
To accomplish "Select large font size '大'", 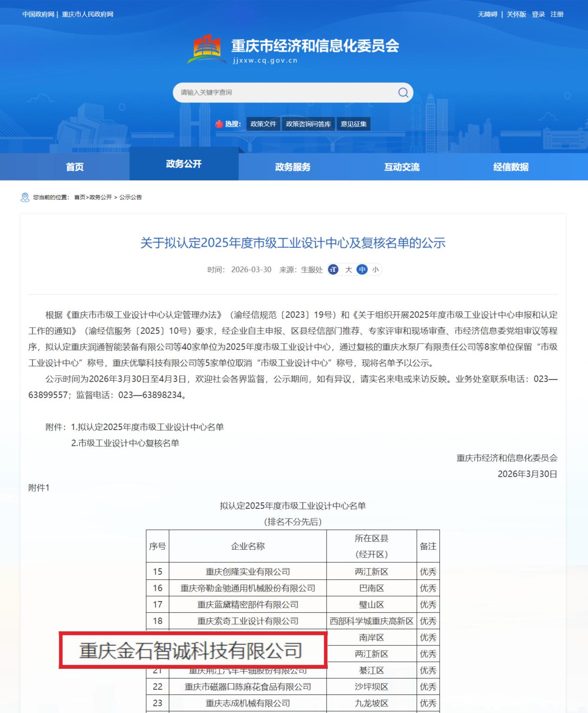I will 349,270.
